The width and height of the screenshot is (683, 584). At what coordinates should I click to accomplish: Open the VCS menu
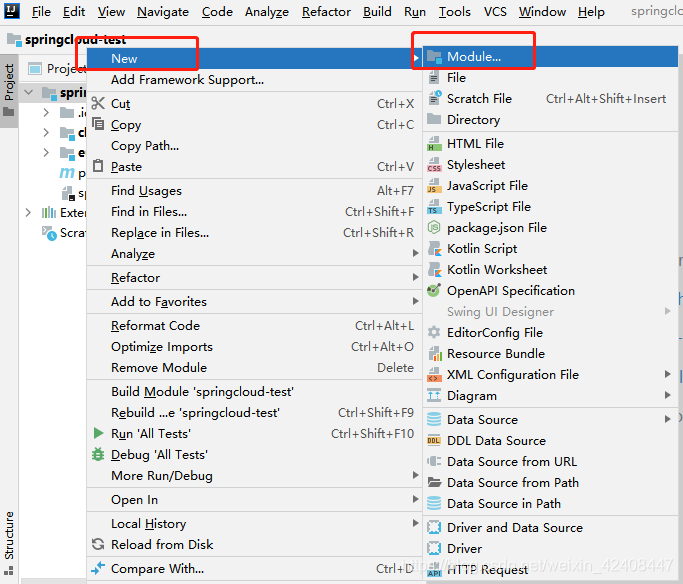point(495,12)
